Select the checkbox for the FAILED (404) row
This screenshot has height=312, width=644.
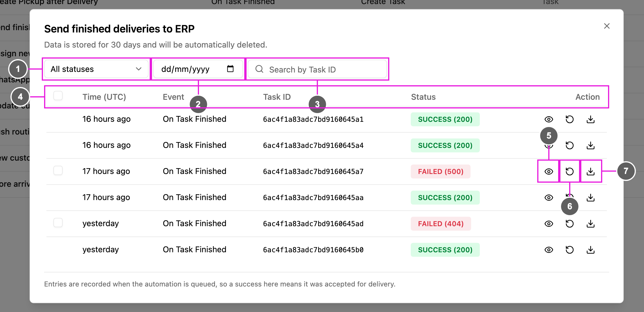pos(58,222)
